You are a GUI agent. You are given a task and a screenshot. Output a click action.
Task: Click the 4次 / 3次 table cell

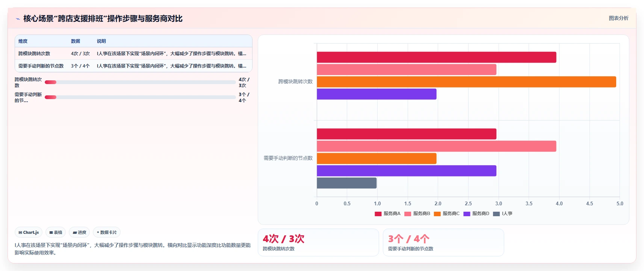pyautogui.click(x=80, y=54)
